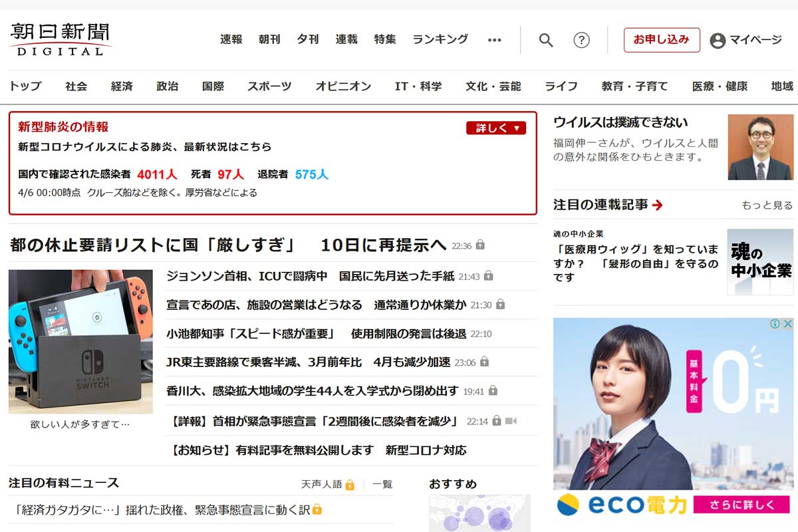Switch to the 経済 category tab
798x532 pixels.
pos(122,86)
